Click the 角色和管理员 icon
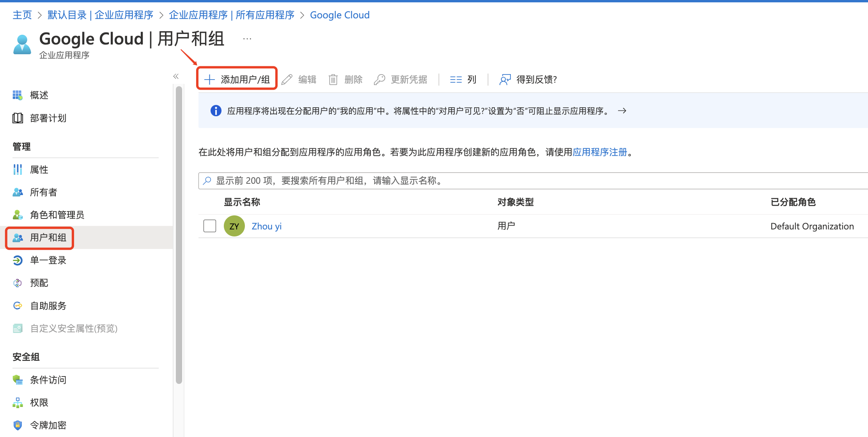868x437 pixels. 18,215
